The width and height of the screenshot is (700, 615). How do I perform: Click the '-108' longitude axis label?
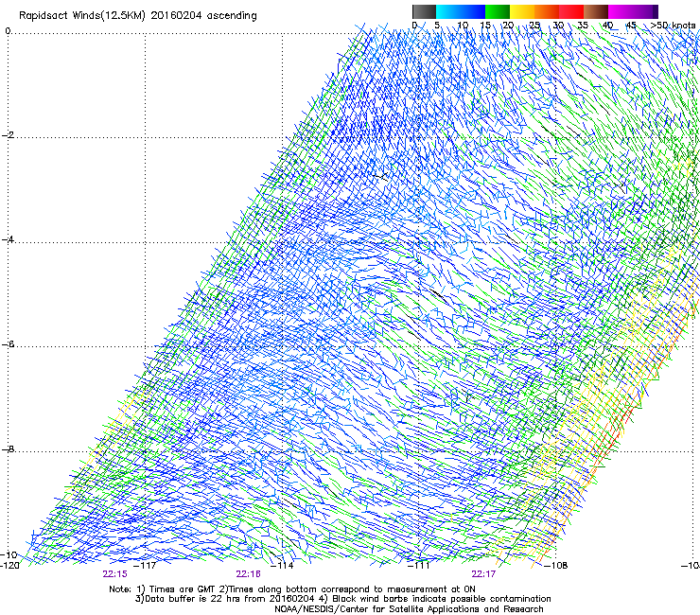(556, 566)
